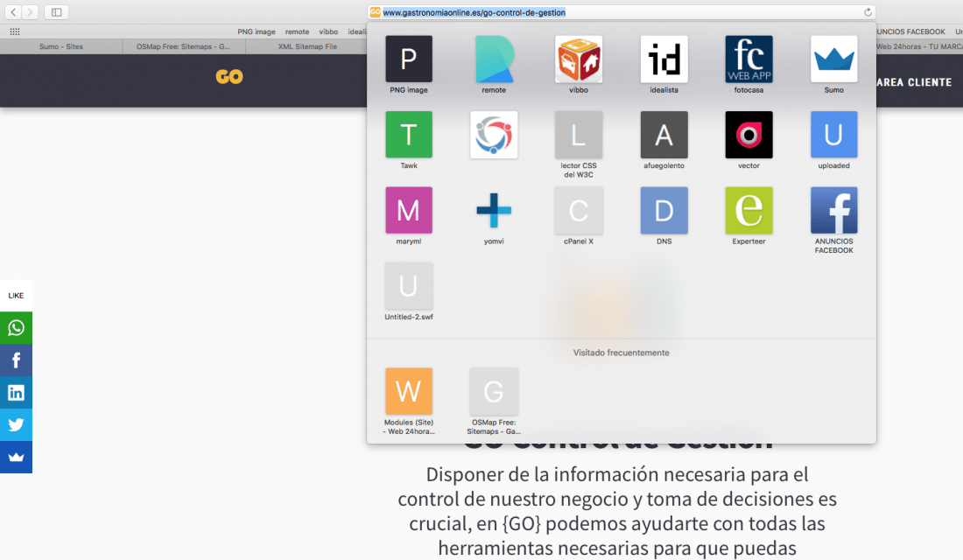
Task: Open the Untitled-2.swf favorite tile
Action: (x=409, y=286)
